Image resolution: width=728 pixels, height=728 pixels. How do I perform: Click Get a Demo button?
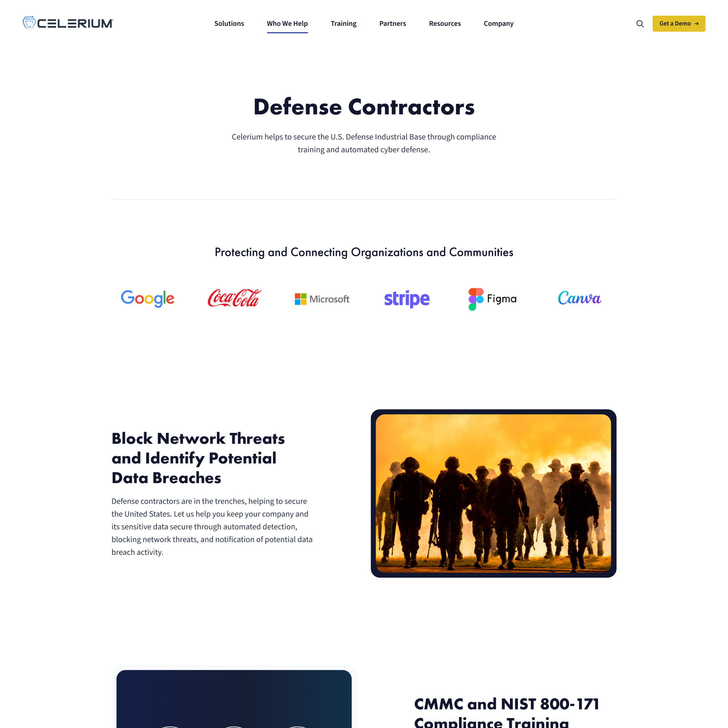(x=678, y=23)
